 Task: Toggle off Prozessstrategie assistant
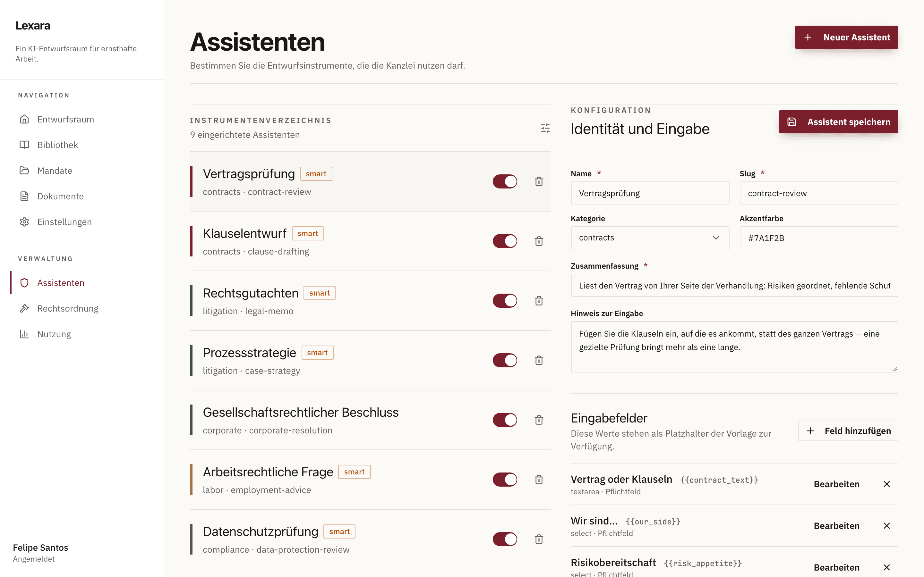pyautogui.click(x=505, y=360)
